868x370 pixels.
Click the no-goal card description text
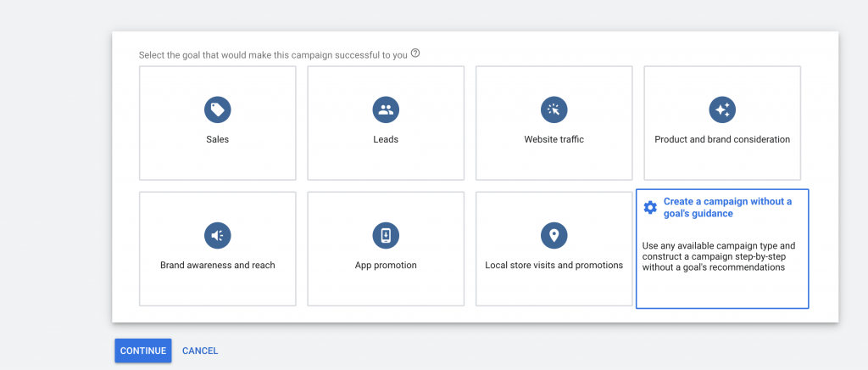point(719,256)
